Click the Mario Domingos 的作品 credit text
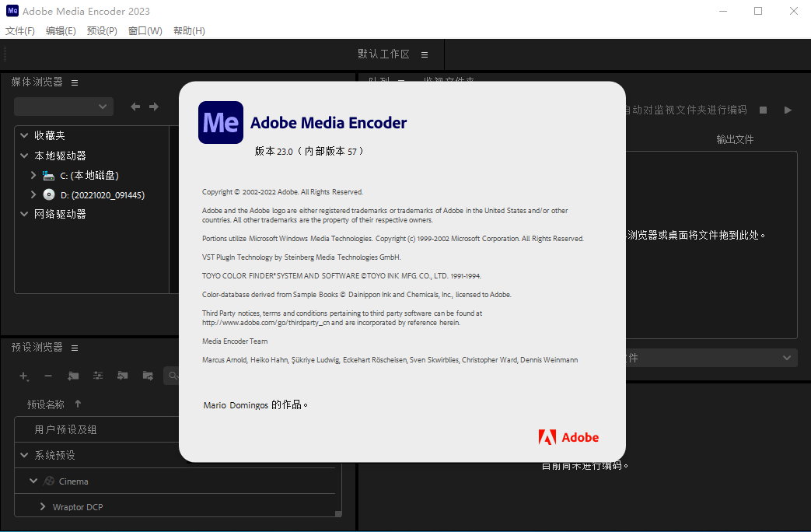811x532 pixels. pyautogui.click(x=256, y=404)
